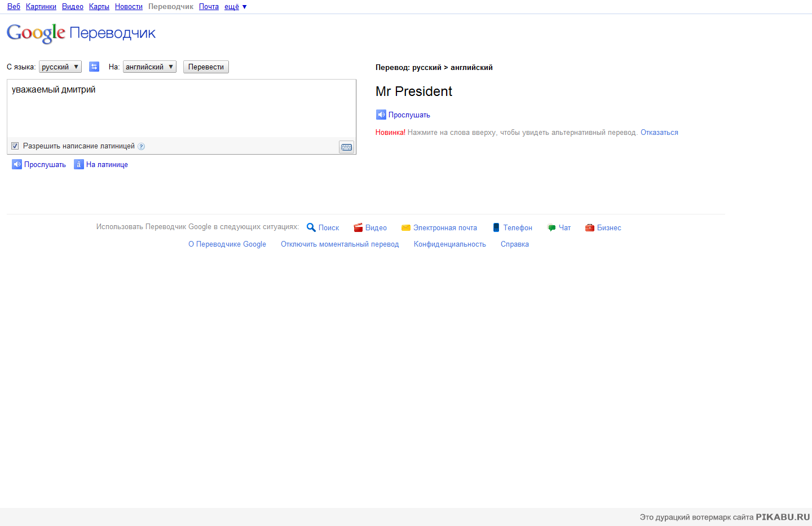812x526 pixels.
Task: Open the target language dropdown "английский"
Action: [x=149, y=67]
